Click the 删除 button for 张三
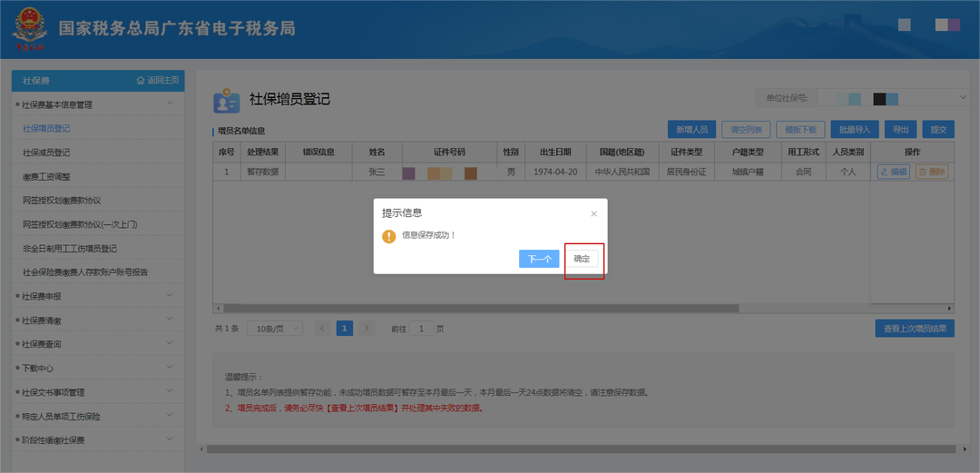 [931, 172]
